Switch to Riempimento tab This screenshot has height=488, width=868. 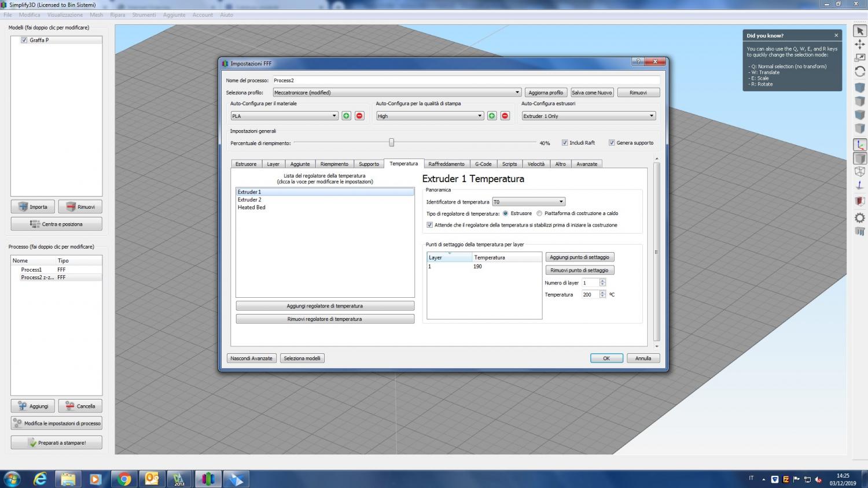click(334, 164)
